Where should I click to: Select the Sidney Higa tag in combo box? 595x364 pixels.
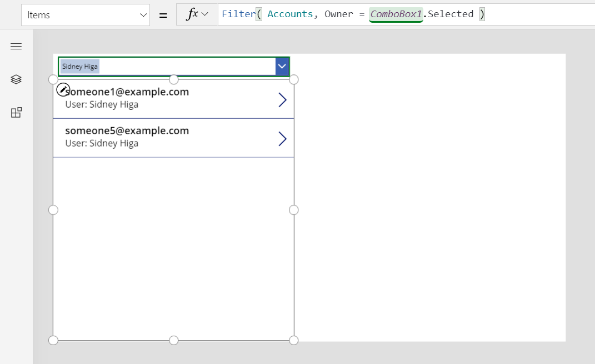click(79, 67)
